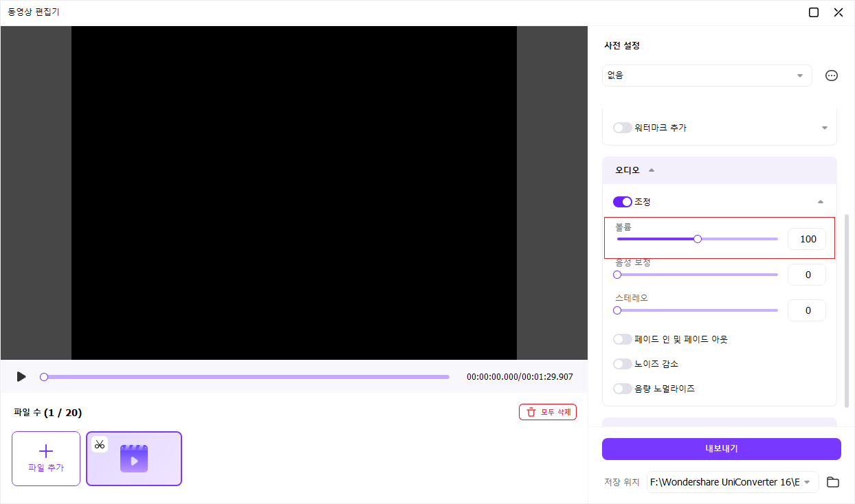Enable the noise reduction toggle
Viewport: 855px width, 504px height.
pyautogui.click(x=623, y=364)
